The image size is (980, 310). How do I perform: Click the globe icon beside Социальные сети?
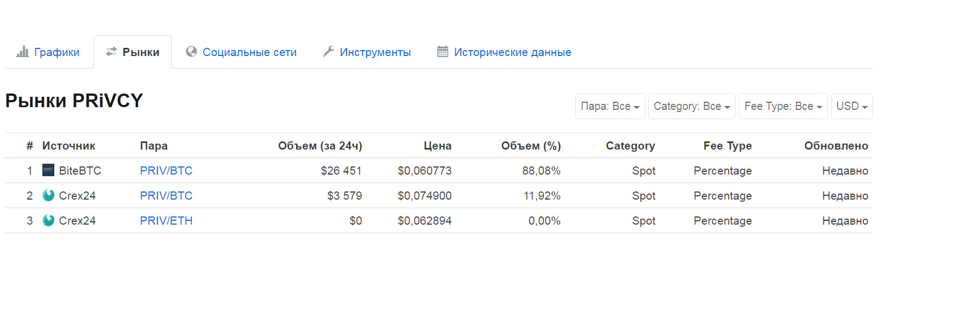coord(191,52)
